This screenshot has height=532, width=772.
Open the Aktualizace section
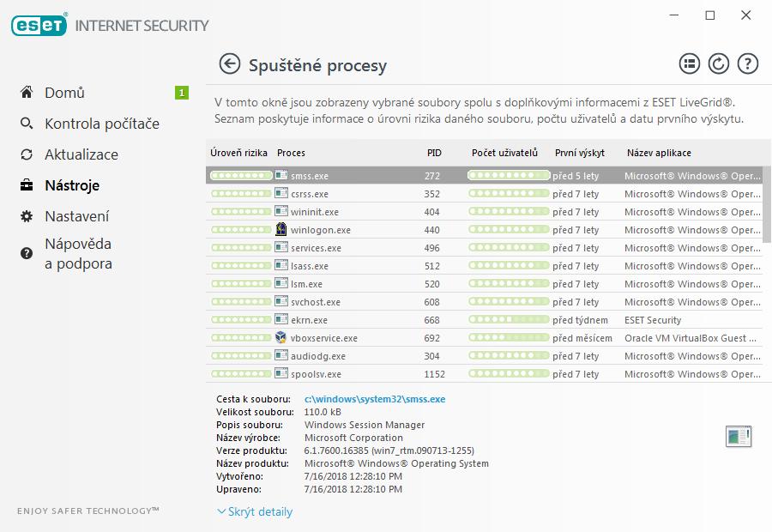click(x=81, y=154)
